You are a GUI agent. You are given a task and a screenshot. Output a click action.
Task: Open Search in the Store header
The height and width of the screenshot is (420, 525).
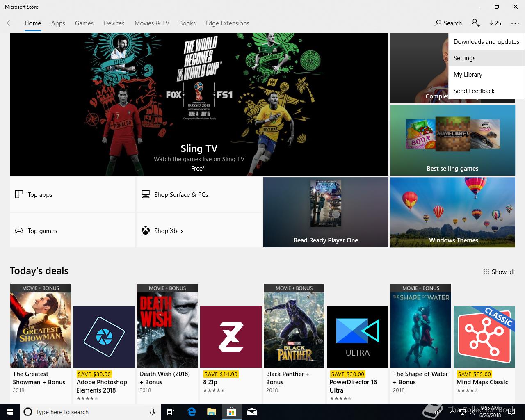448,23
